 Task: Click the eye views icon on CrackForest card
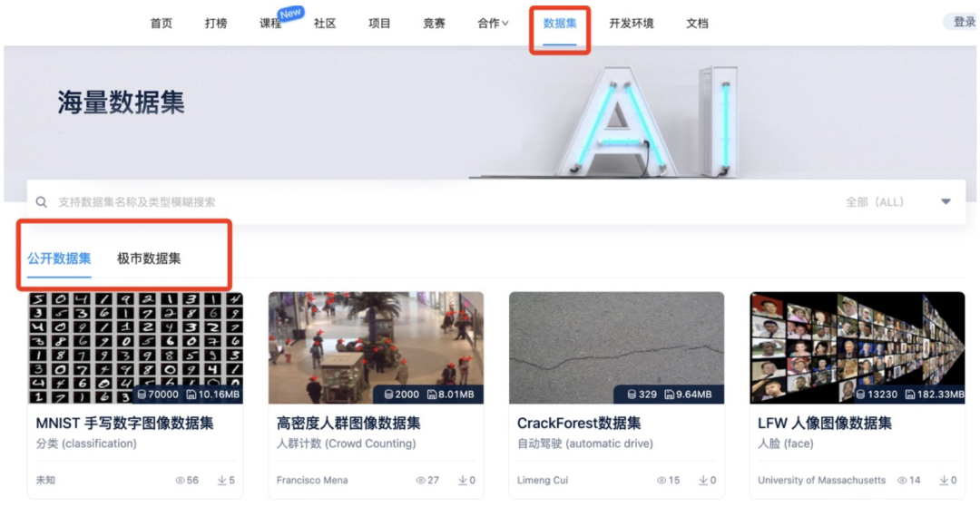(x=661, y=480)
